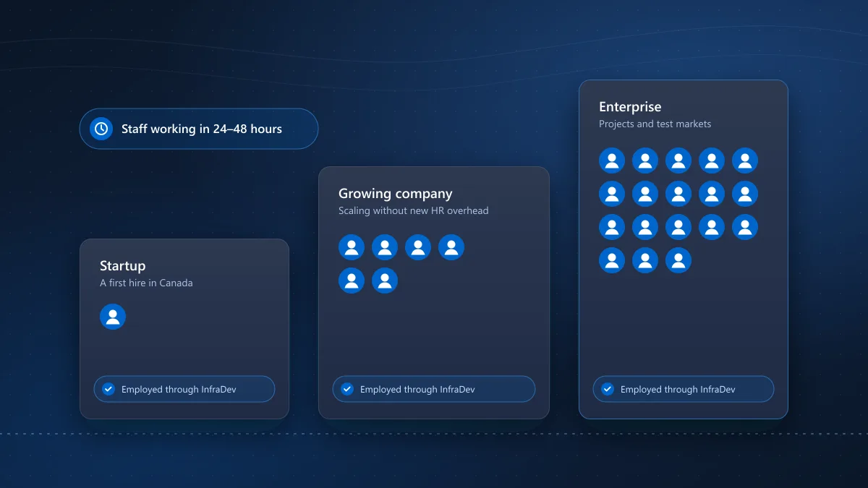Click the "Enterprise" card heading
Screen dimensions: 868x488
(630, 107)
